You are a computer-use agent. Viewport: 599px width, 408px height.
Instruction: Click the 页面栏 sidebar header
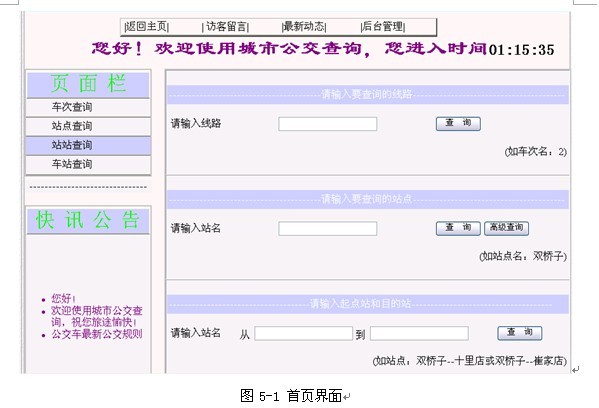(x=88, y=84)
